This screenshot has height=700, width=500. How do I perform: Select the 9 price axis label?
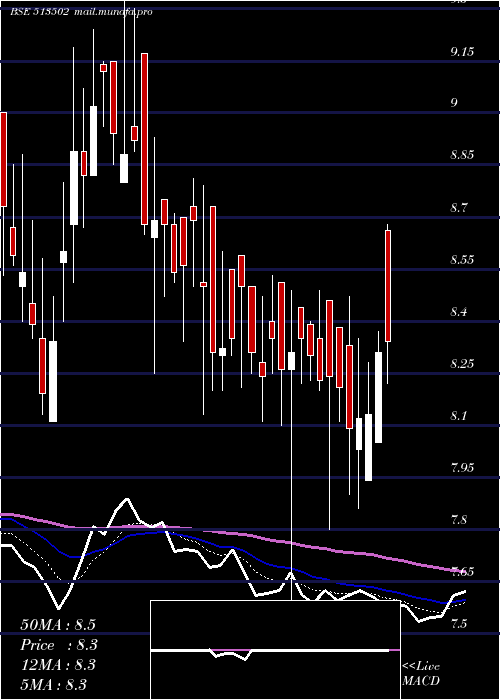[454, 103]
